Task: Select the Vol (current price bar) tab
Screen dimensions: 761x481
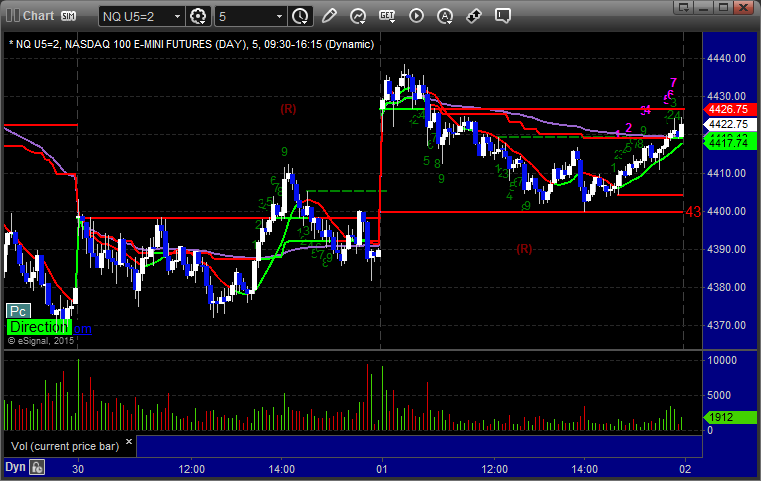Action: [65, 446]
